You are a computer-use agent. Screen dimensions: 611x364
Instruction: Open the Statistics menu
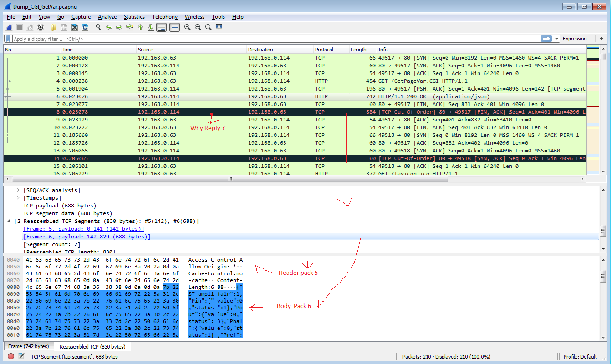click(134, 17)
